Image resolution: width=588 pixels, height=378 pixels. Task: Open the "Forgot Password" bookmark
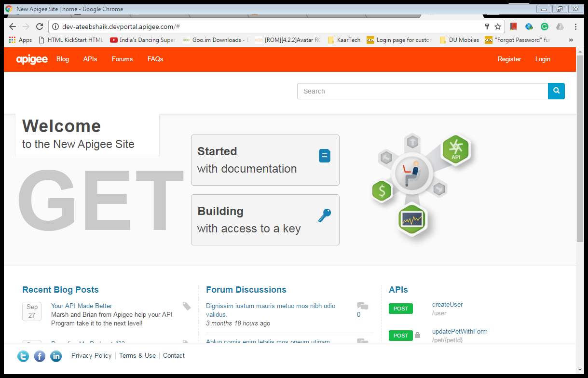coord(518,40)
